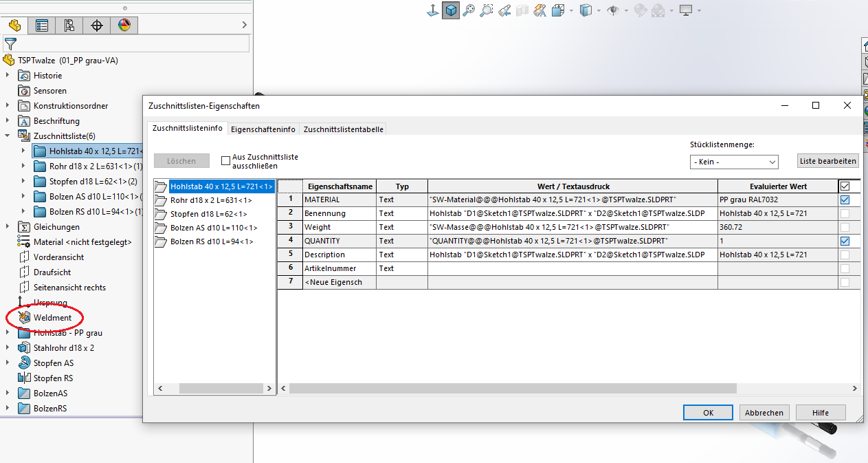Select the Sensoren folder in the tree
The height and width of the screenshot is (463, 868).
pyautogui.click(x=49, y=91)
